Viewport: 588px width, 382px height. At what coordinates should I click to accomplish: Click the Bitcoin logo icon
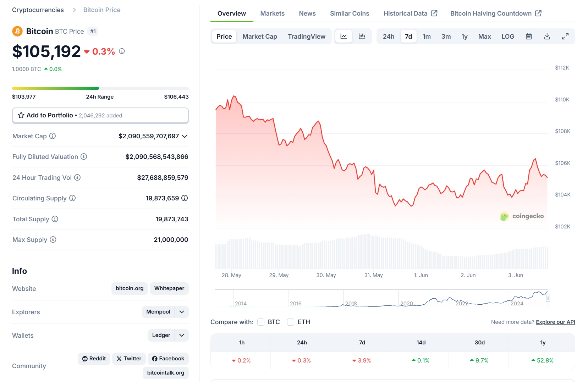pos(17,31)
